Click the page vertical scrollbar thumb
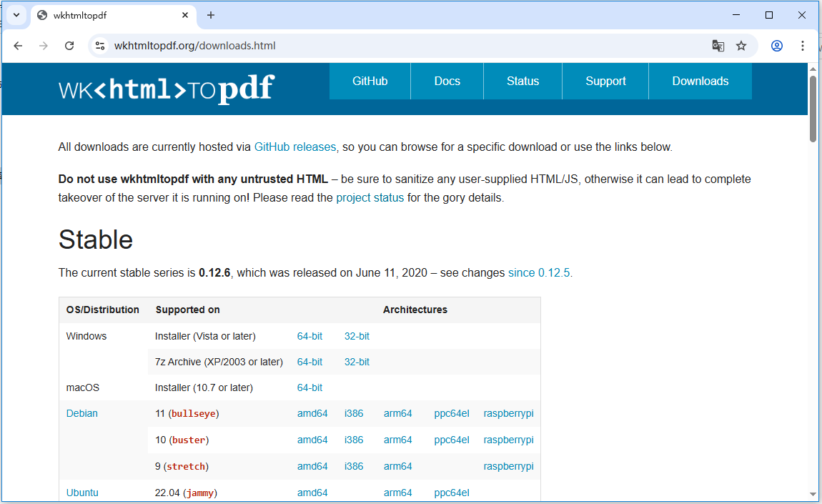Screen dimensions: 822x504 pos(813,109)
